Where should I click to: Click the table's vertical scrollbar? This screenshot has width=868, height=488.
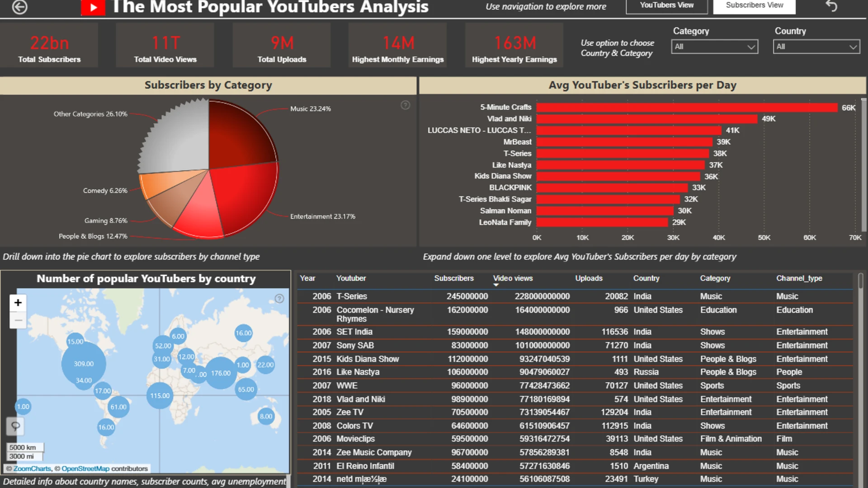coord(860,282)
